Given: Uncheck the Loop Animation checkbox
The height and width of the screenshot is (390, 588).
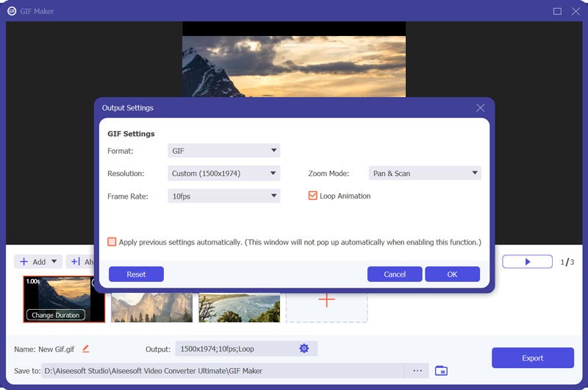Looking at the screenshot, I should click(313, 196).
